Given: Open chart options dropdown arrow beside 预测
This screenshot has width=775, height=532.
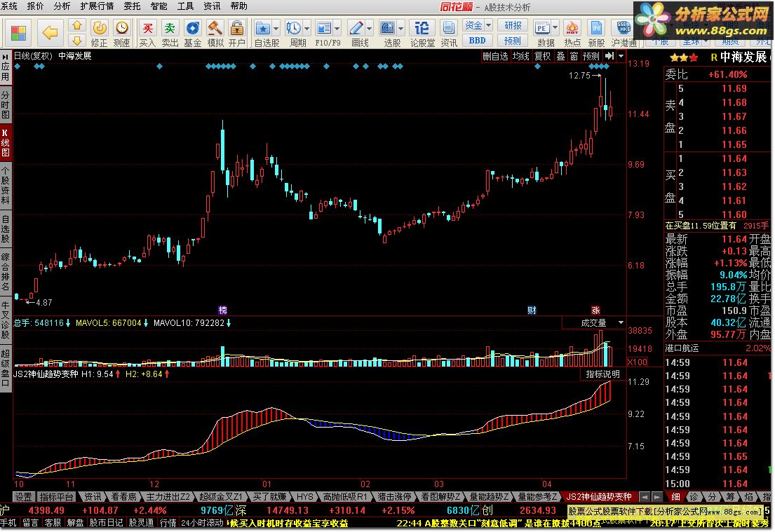Looking at the screenshot, I should click(x=621, y=56).
